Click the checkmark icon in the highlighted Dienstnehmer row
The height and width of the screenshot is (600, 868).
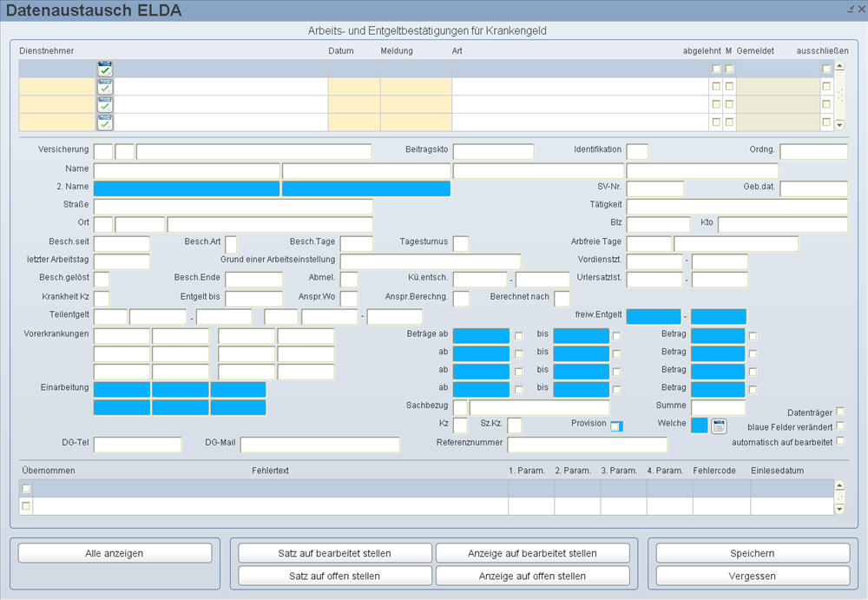tap(105, 69)
